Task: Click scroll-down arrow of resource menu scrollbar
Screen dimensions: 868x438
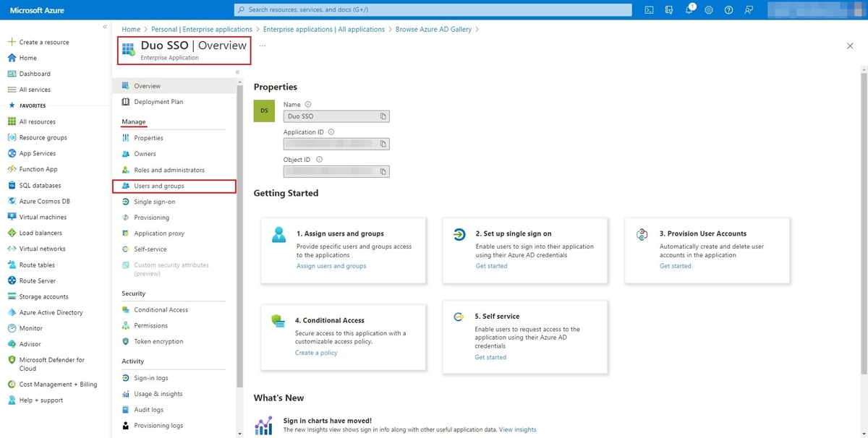Action: (x=240, y=433)
